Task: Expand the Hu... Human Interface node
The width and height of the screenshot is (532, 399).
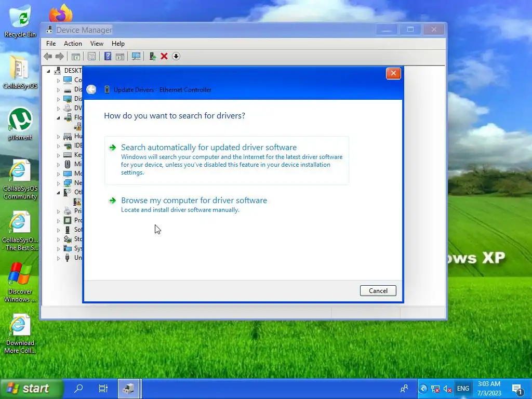Action: (58, 137)
